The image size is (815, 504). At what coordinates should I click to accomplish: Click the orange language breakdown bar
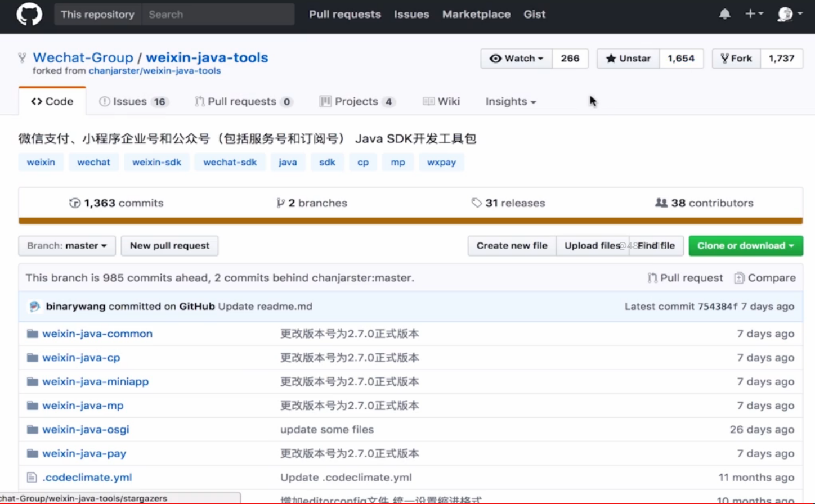411,221
